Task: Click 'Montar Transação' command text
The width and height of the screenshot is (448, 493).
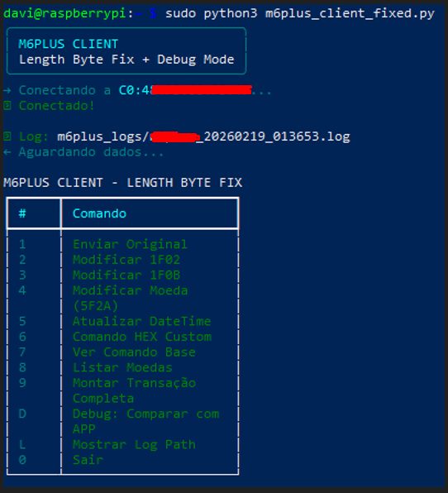Action: coord(134,383)
